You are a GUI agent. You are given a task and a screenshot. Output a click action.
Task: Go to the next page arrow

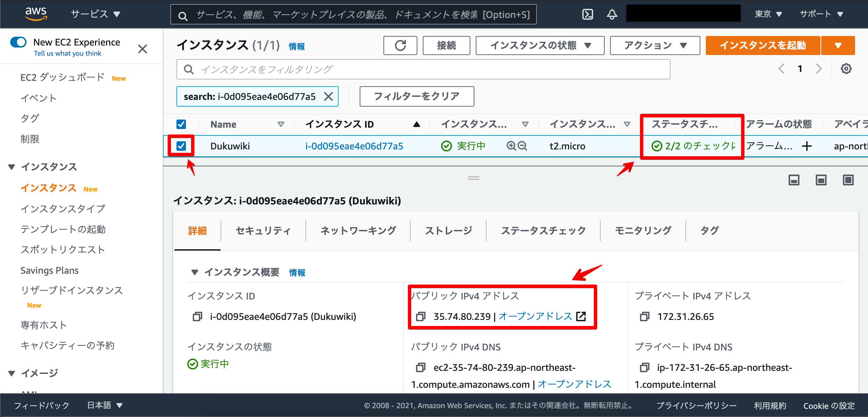[819, 69]
